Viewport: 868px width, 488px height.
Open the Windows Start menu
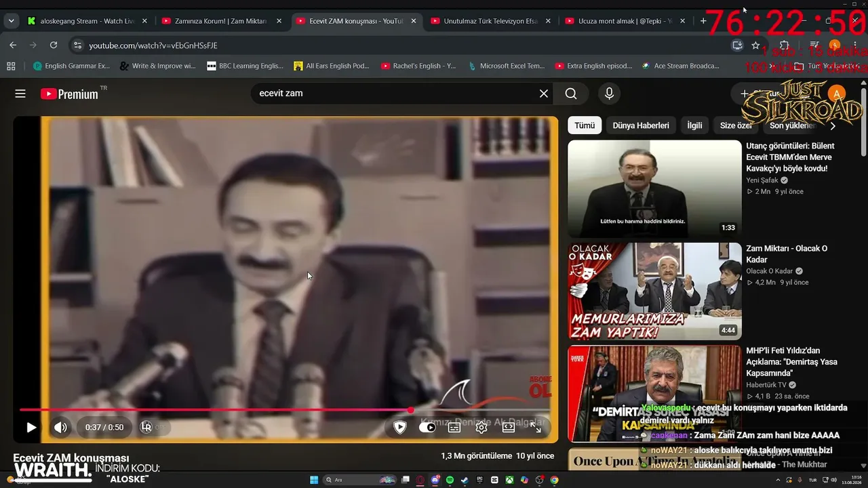point(314,480)
